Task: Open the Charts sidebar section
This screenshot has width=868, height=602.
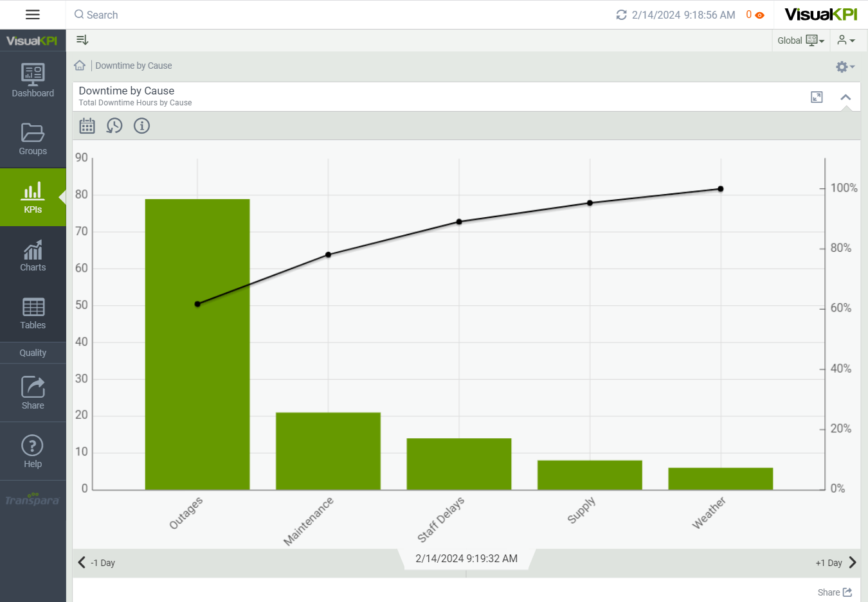Action: coord(33,256)
